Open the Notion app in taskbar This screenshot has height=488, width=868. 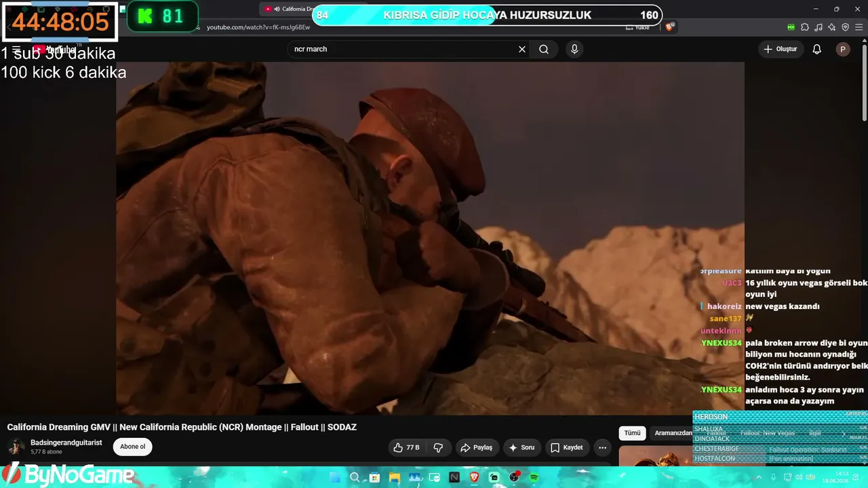[x=454, y=477]
